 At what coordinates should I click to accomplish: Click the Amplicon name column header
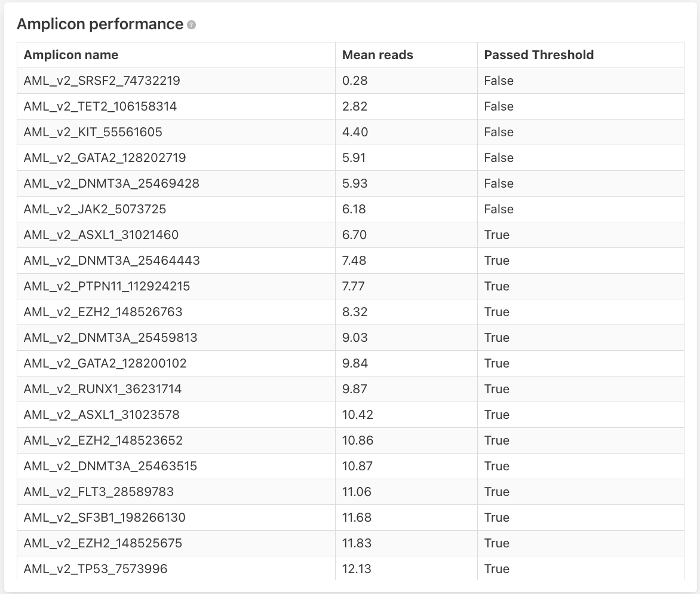click(71, 55)
